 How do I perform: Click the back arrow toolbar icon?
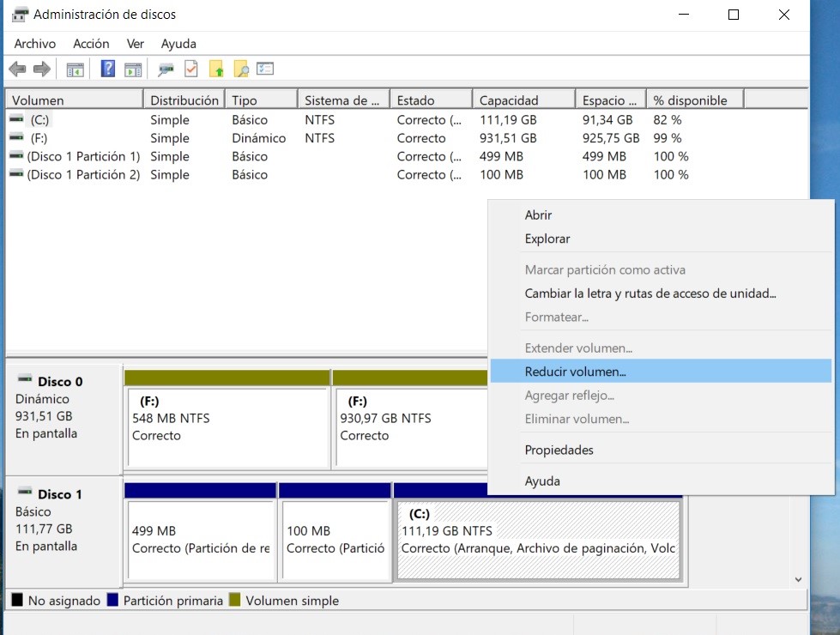pos(17,70)
